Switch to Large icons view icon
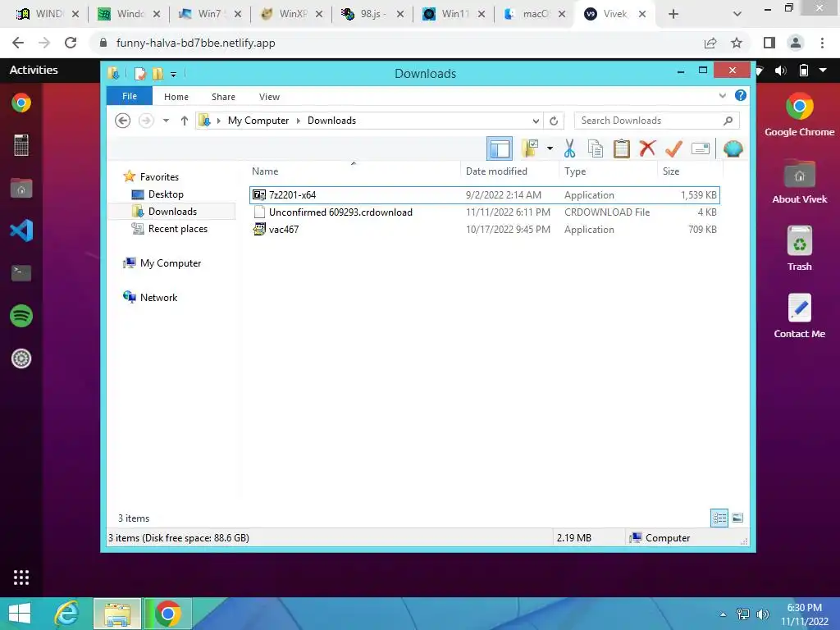The height and width of the screenshot is (630, 840). point(737,518)
